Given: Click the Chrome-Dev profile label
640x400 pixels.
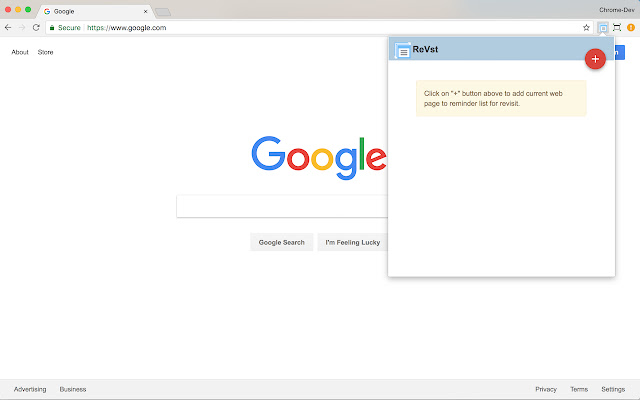Looking at the screenshot, I should pyautogui.click(x=616, y=10).
